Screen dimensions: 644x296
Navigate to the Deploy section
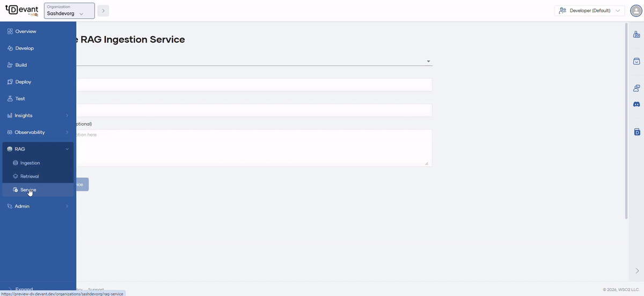pyautogui.click(x=23, y=82)
